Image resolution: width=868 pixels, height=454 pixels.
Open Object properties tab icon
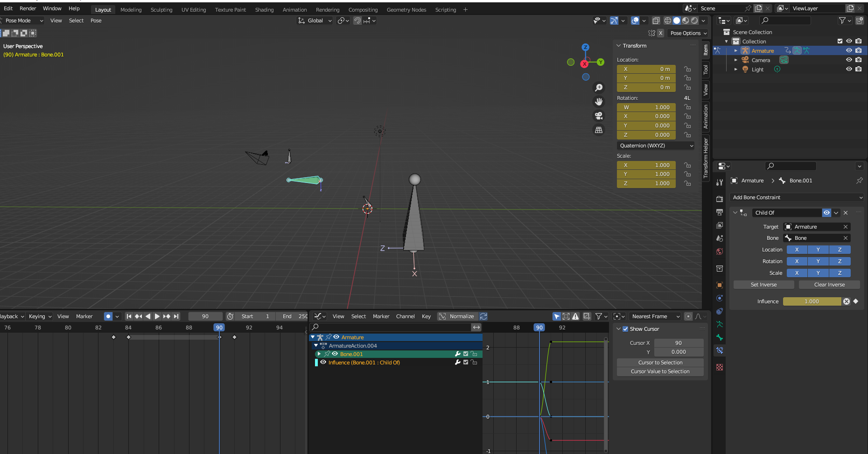(x=720, y=285)
